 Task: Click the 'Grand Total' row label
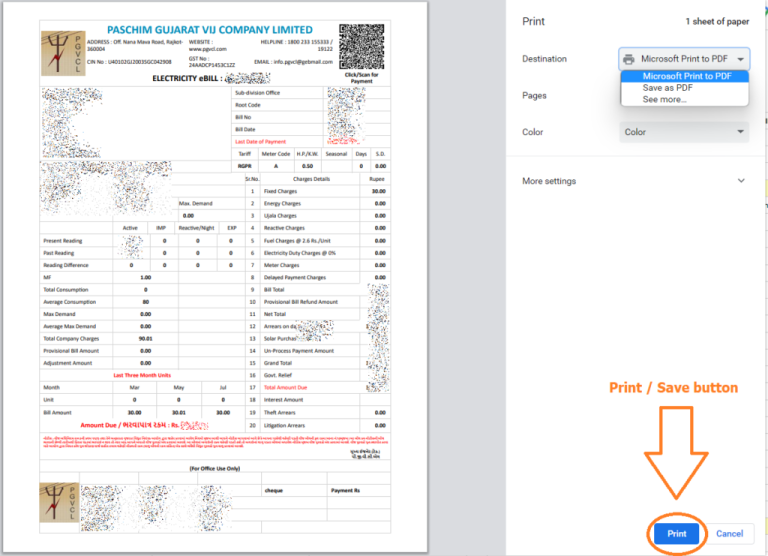tap(278, 363)
